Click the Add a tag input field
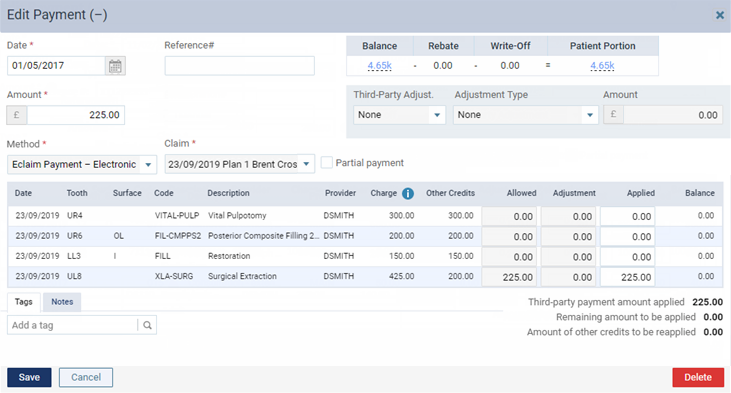Image resolution: width=731 pixels, height=393 pixels. 73,325
